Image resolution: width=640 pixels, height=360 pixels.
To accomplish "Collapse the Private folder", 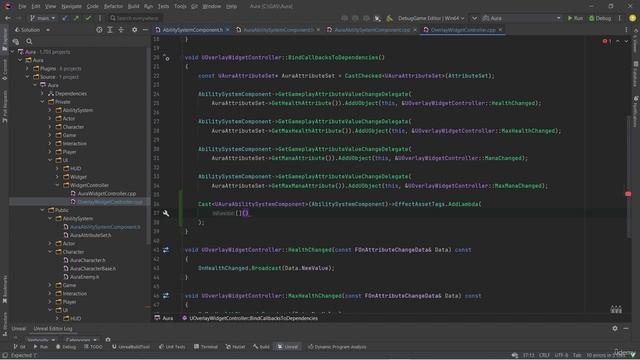I will [42, 102].
